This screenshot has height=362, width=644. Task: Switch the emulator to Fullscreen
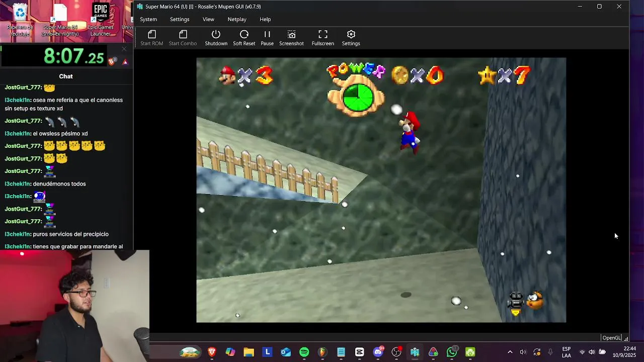point(323,38)
